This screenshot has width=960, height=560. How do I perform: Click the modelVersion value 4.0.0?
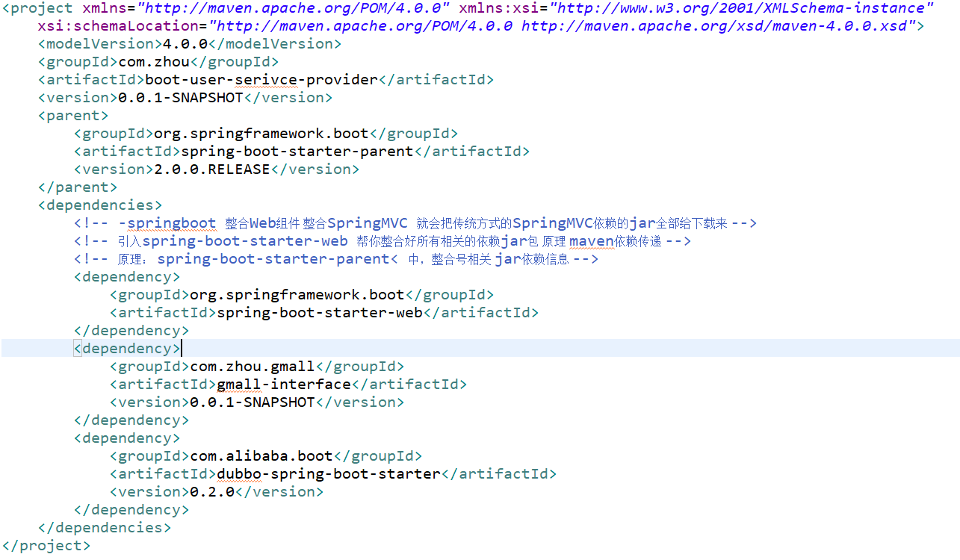[x=185, y=44]
